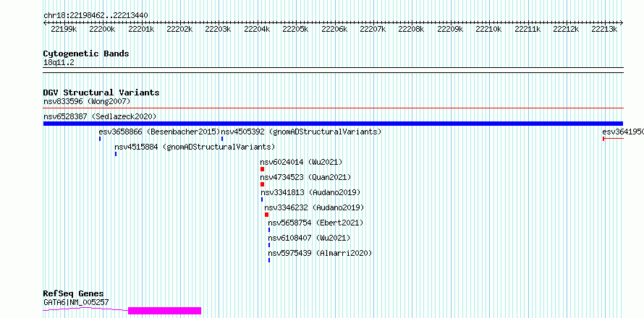Click the blue nsv4515884 variant marker
This screenshot has height=318, width=644.
tap(116, 154)
